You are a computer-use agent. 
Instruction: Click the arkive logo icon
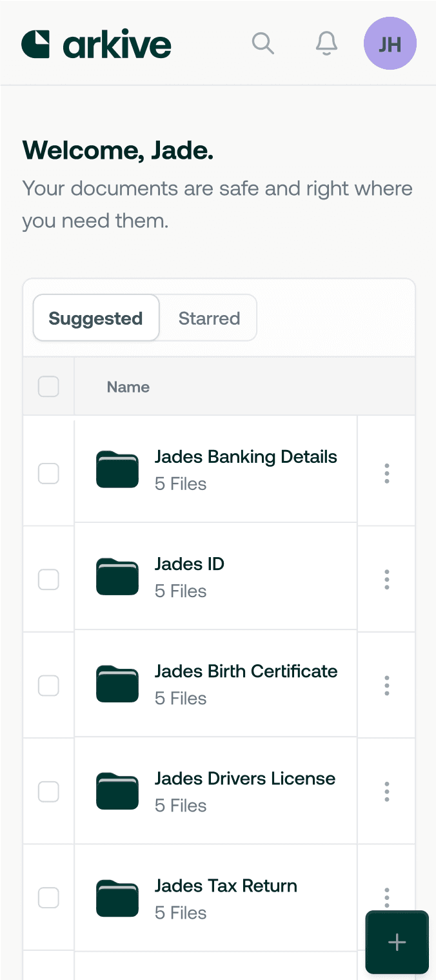35,44
